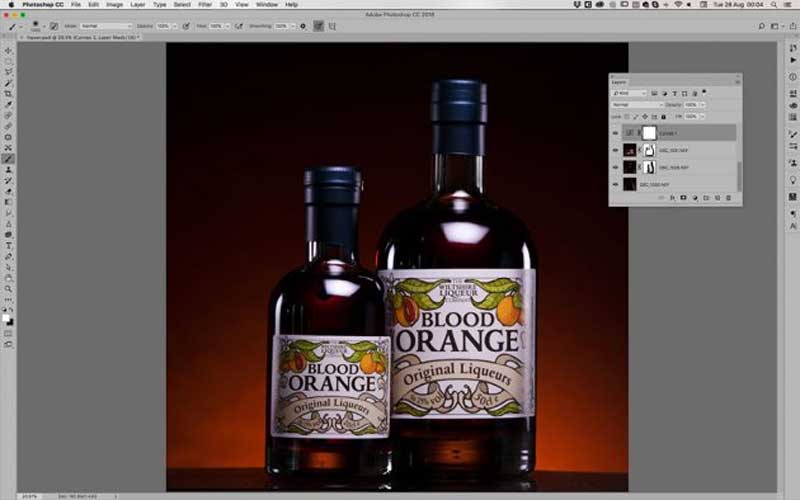Select the Eyedropper tool
800x500 pixels.
point(8,104)
